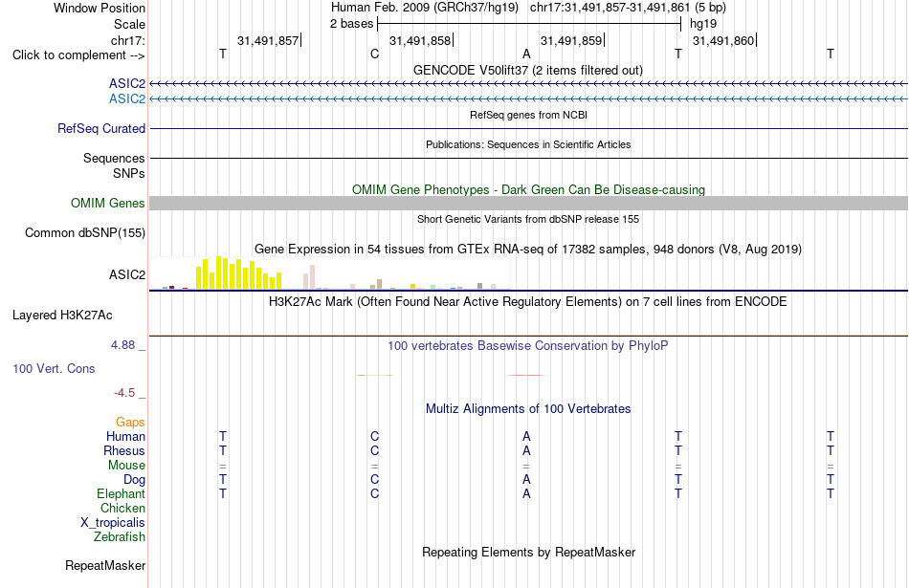Click the 31,491,860 position label
The image size is (909, 588).
pos(723,40)
